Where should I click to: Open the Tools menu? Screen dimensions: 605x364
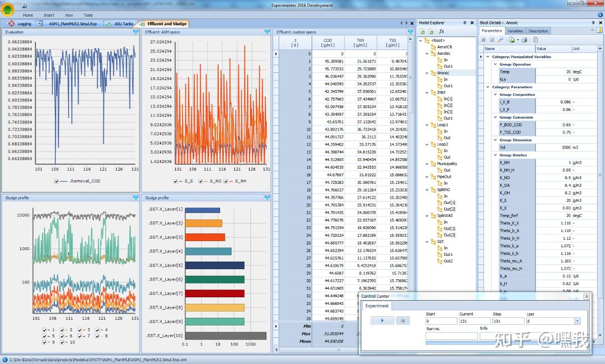tap(88, 15)
